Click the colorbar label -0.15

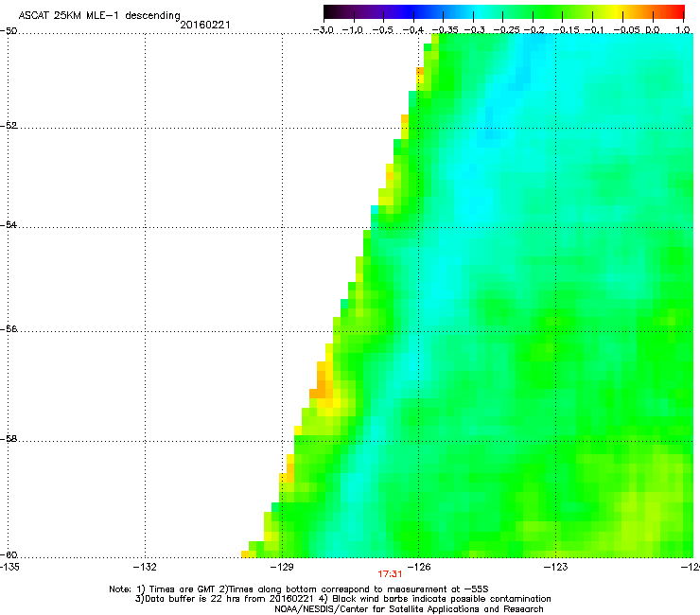(566, 30)
